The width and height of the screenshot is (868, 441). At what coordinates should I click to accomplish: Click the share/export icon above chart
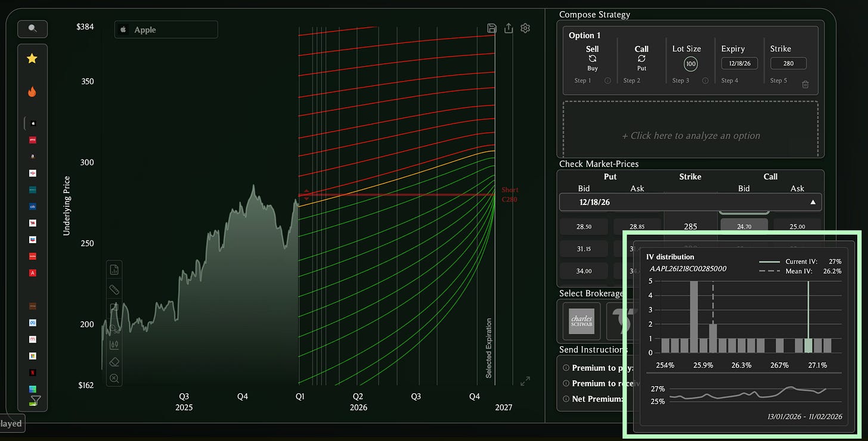[509, 28]
